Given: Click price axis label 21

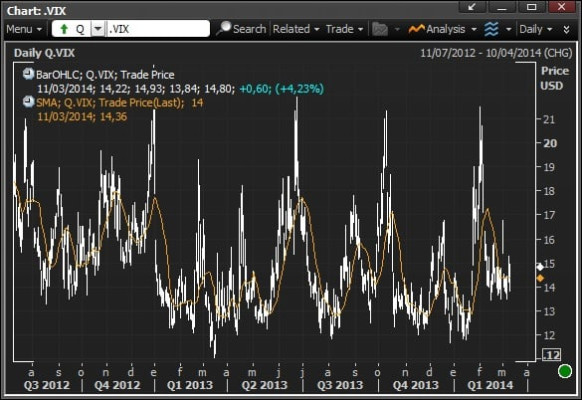Looking at the screenshot, I should pyautogui.click(x=549, y=119).
